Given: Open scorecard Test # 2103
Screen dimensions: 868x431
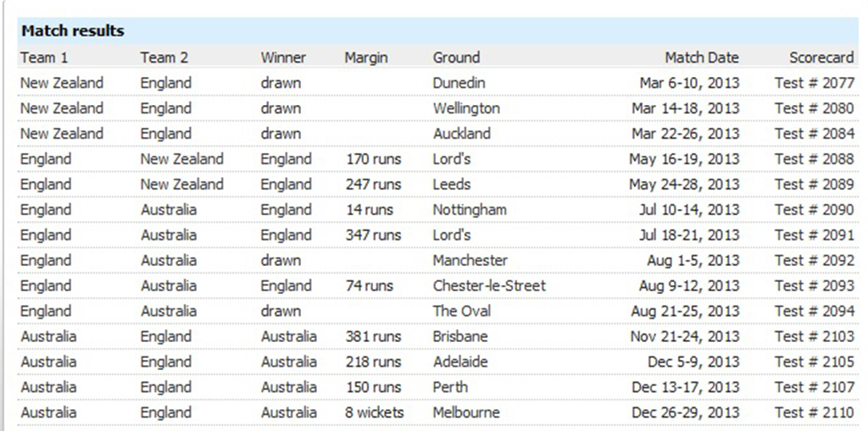Looking at the screenshot, I should point(815,336).
